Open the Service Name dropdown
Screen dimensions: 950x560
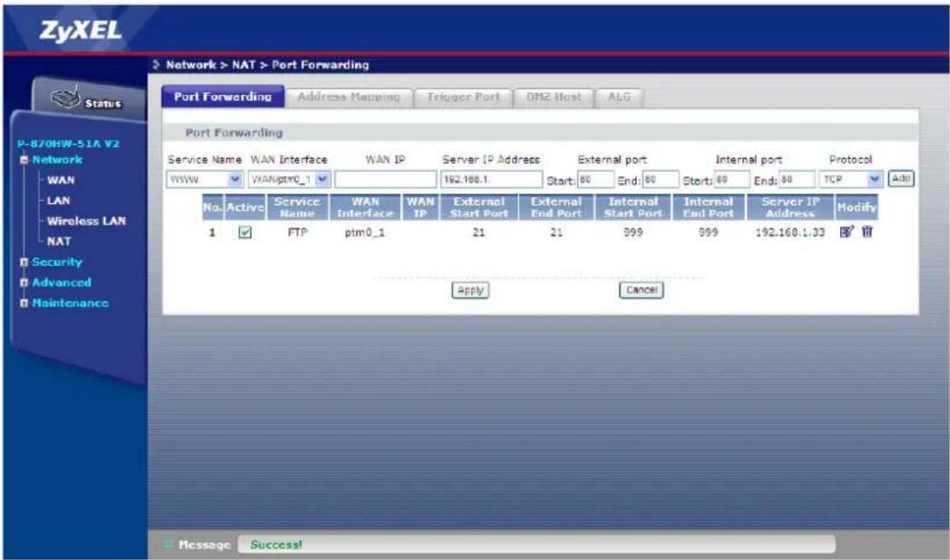tap(236, 180)
